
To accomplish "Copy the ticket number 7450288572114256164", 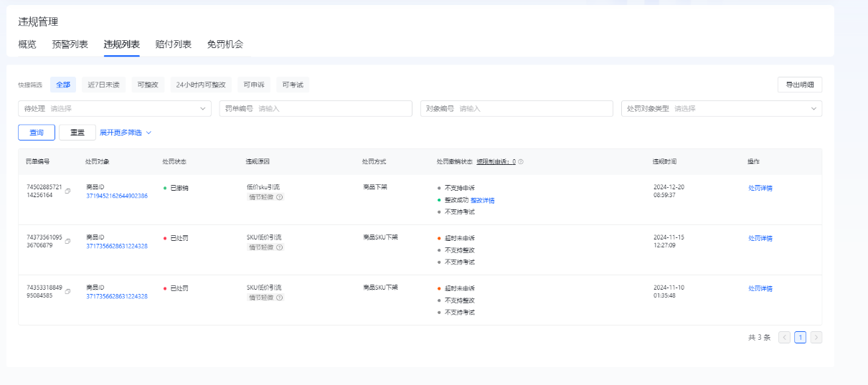I will point(67,191).
